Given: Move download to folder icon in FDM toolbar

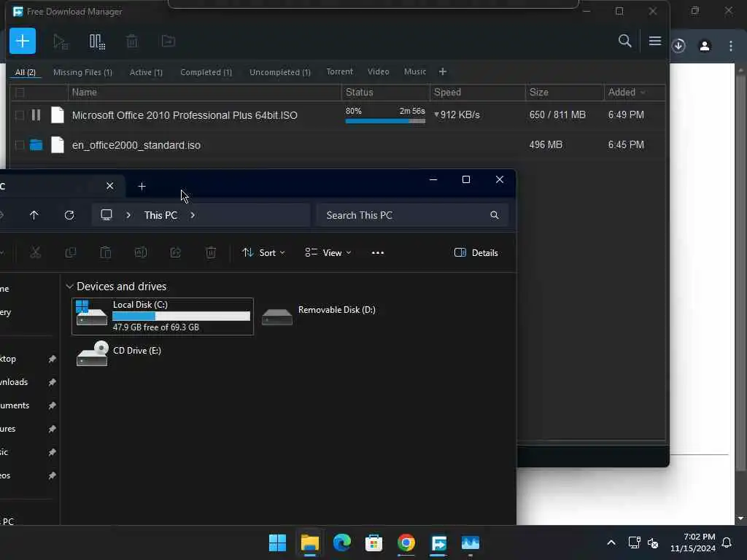Looking at the screenshot, I should 169,42.
